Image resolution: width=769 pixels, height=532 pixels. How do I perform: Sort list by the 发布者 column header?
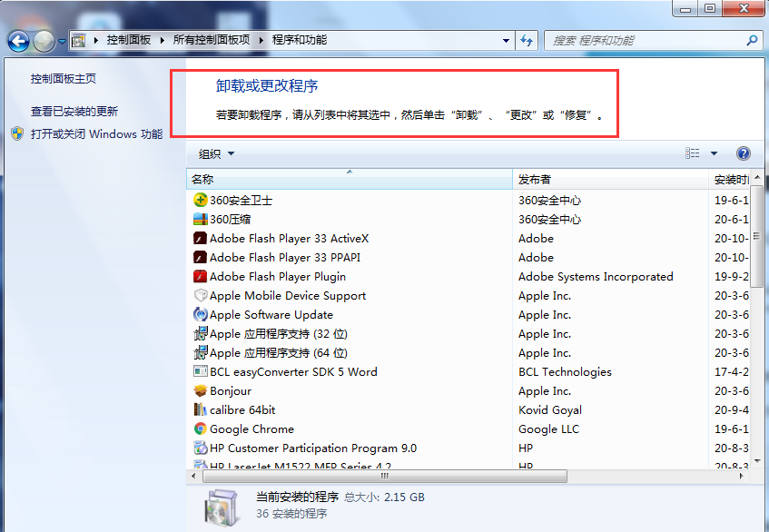pyautogui.click(x=611, y=180)
